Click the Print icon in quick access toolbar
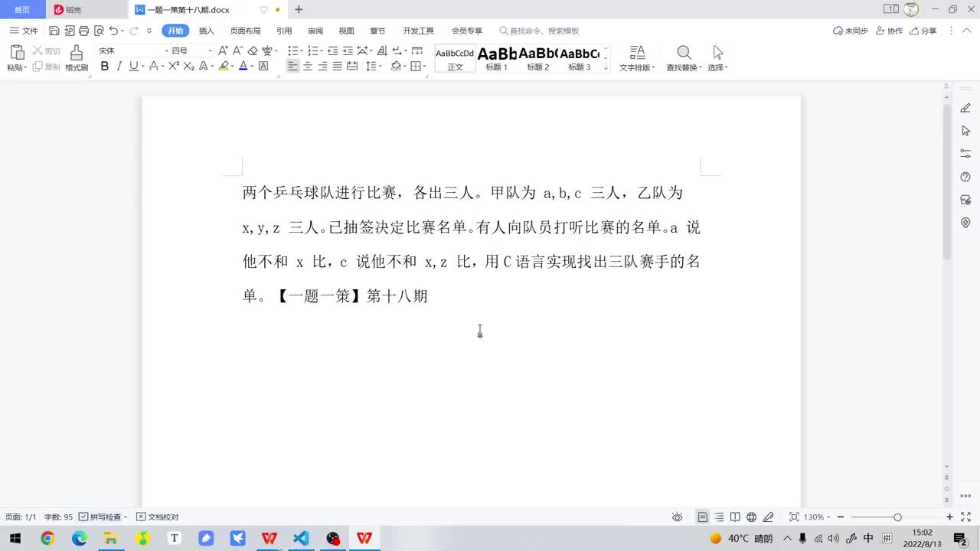This screenshot has height=551, width=980. coord(83,31)
